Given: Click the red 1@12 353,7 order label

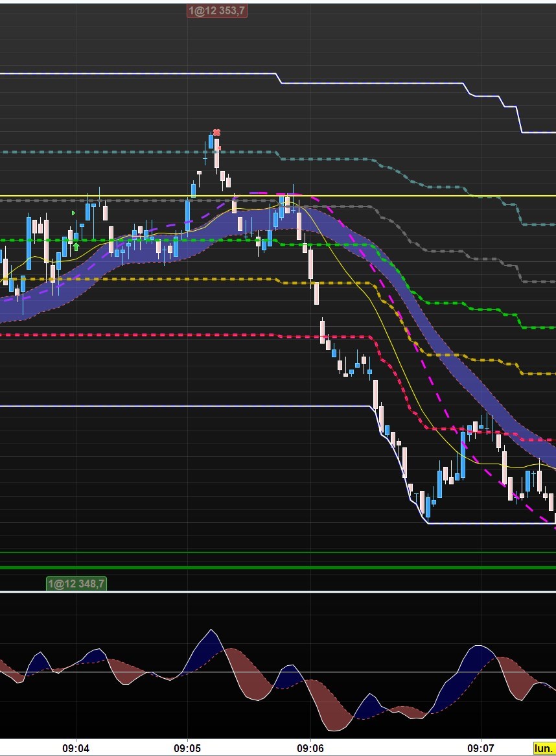Looking at the screenshot, I should tap(217, 10).
